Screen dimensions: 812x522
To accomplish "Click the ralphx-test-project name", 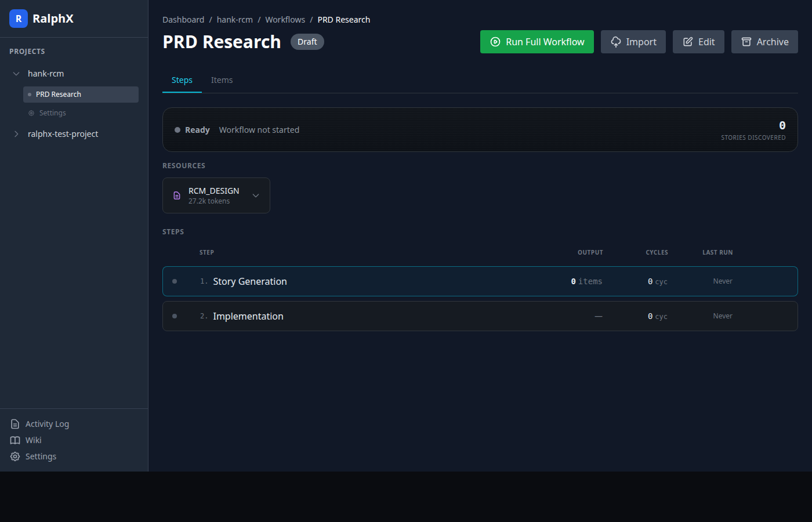I will (x=63, y=134).
